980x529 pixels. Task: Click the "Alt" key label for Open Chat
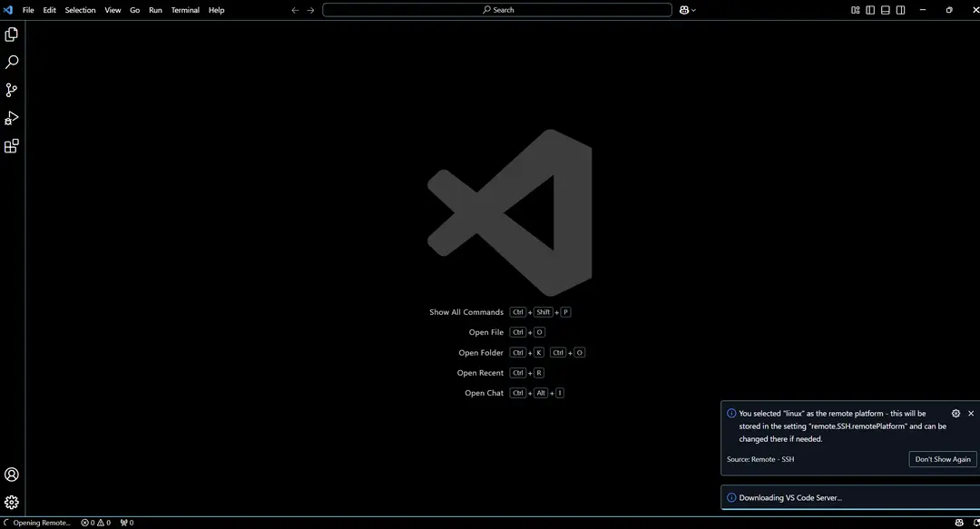(x=541, y=393)
